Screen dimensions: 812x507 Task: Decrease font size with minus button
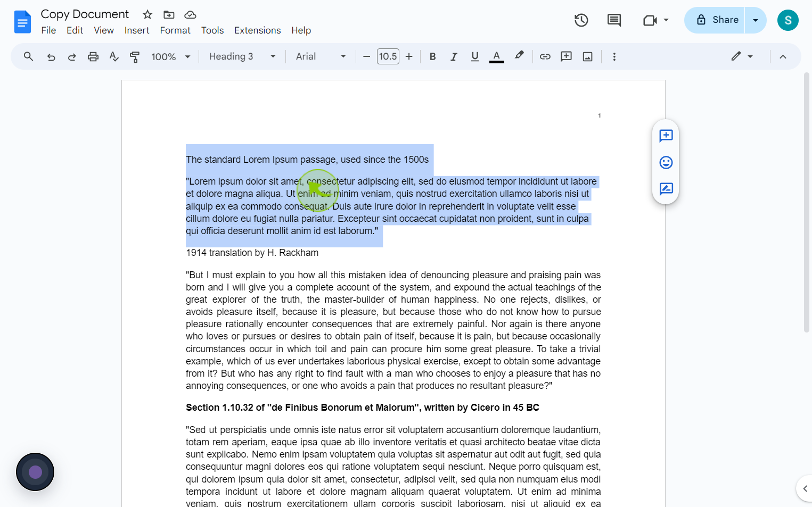[x=366, y=56]
